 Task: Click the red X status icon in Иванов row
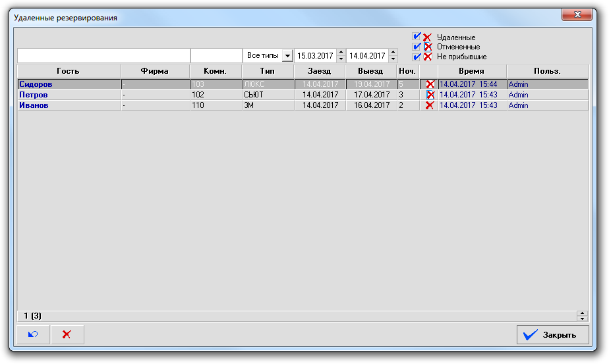click(x=430, y=105)
